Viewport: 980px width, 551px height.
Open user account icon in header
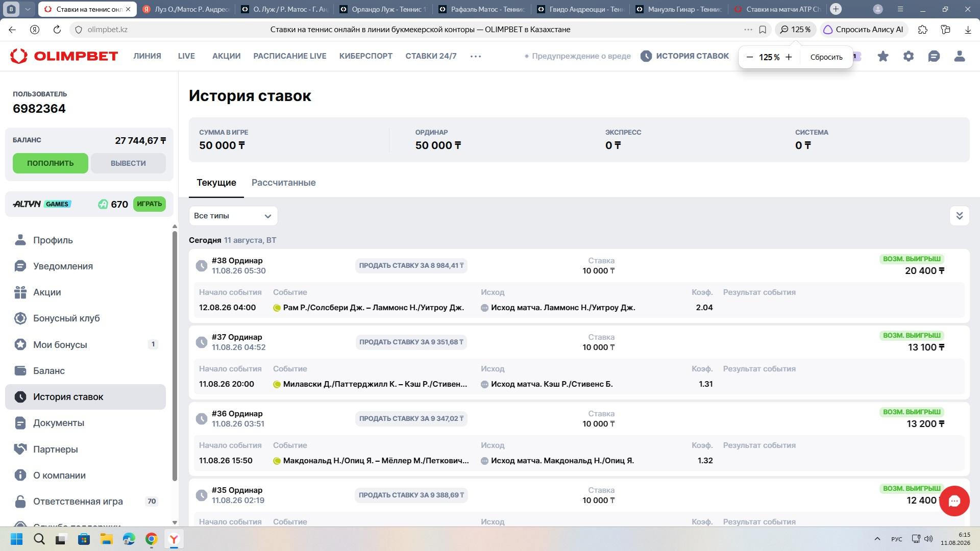960,56
